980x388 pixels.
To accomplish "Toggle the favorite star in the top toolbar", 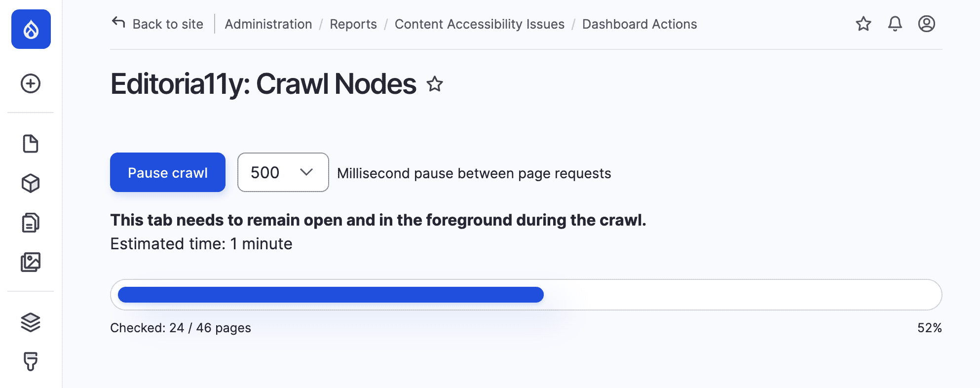I will click(864, 24).
